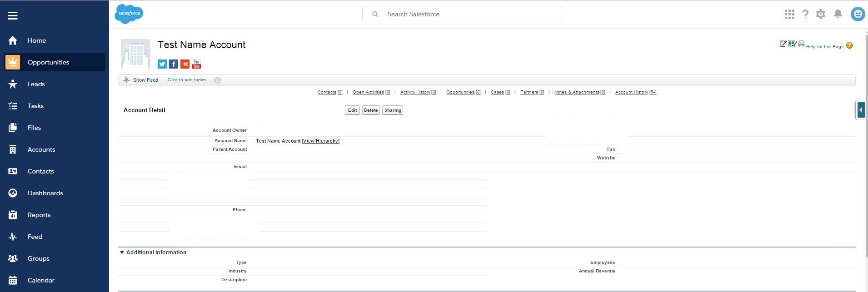Viewport: 868px width, 292px height.
Task: Click the Delete button
Action: click(x=371, y=110)
